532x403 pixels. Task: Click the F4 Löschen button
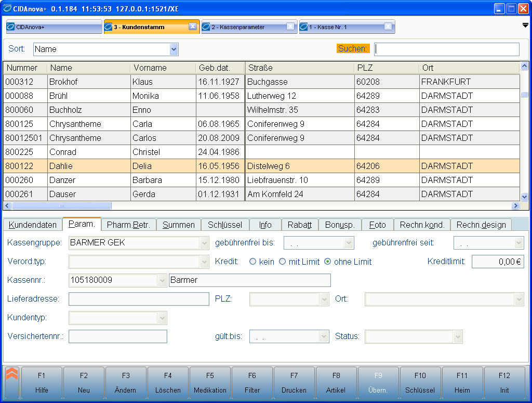pos(168,383)
